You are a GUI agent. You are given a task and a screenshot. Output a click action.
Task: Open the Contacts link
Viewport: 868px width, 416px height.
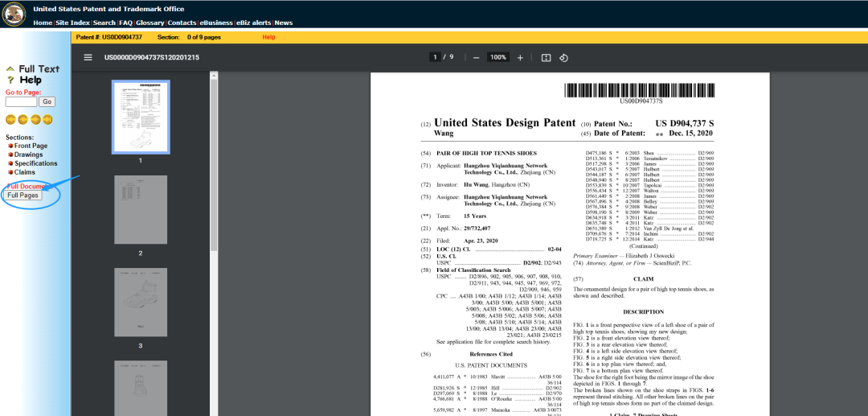[x=182, y=23]
